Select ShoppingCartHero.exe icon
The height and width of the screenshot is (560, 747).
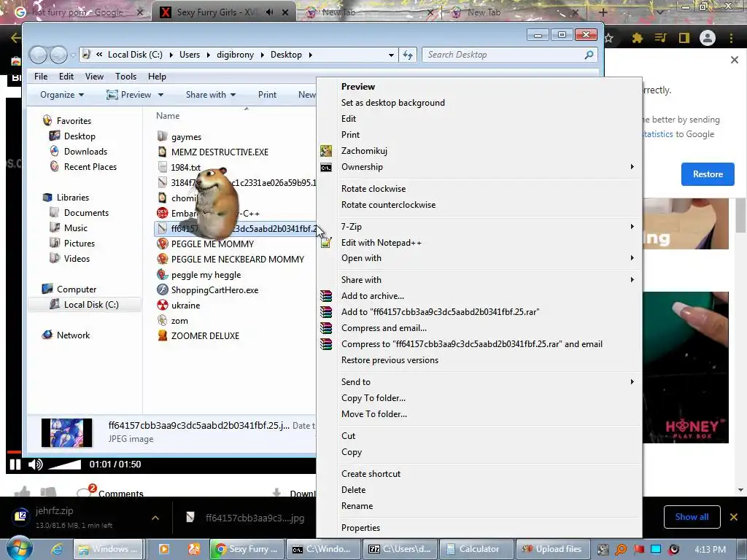click(x=163, y=290)
